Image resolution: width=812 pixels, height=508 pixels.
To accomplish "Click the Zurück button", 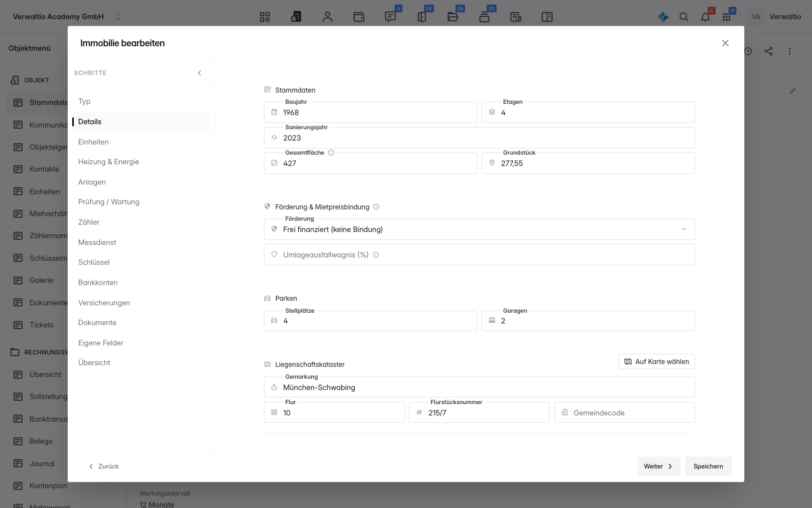I will pyautogui.click(x=104, y=466).
